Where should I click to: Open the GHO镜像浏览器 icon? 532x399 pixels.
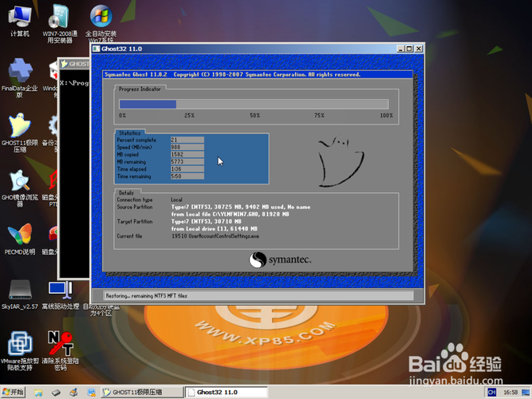(19, 188)
